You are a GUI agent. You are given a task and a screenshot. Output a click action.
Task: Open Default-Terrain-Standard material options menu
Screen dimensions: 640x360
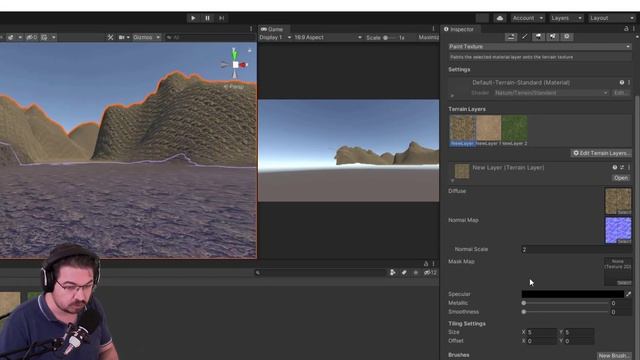[x=629, y=82]
